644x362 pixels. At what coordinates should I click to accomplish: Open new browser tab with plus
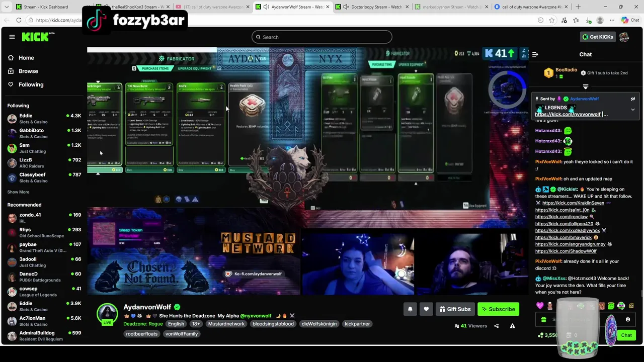click(578, 7)
